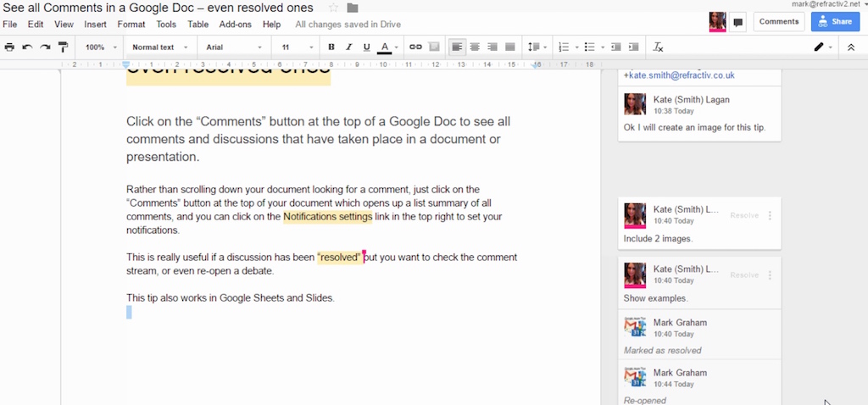Image resolution: width=868 pixels, height=405 pixels.
Task: Click the increase indent icon
Action: 633,47
